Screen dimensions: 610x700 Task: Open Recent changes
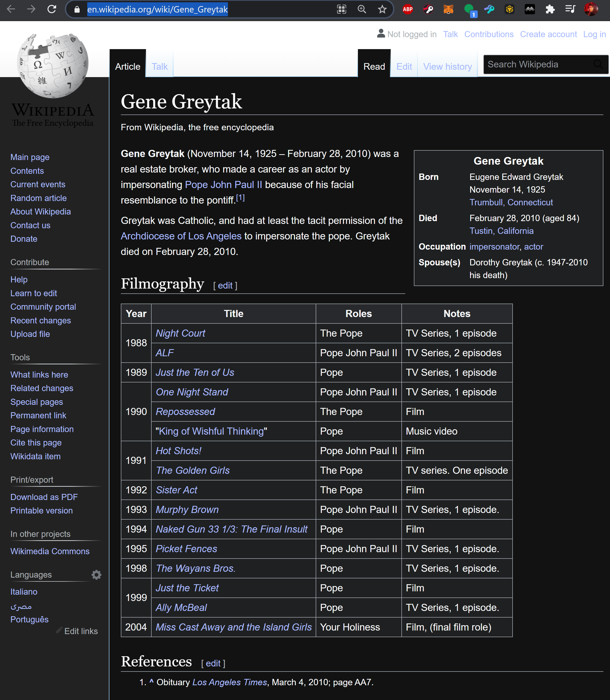pyautogui.click(x=40, y=320)
